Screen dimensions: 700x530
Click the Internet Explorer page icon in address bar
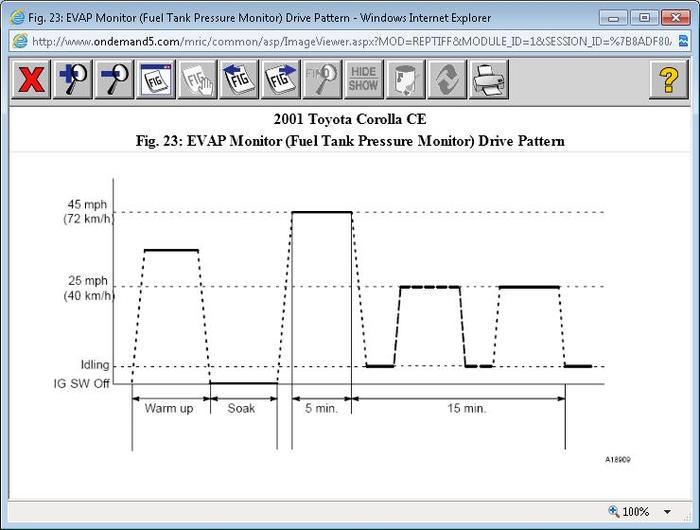[20, 42]
